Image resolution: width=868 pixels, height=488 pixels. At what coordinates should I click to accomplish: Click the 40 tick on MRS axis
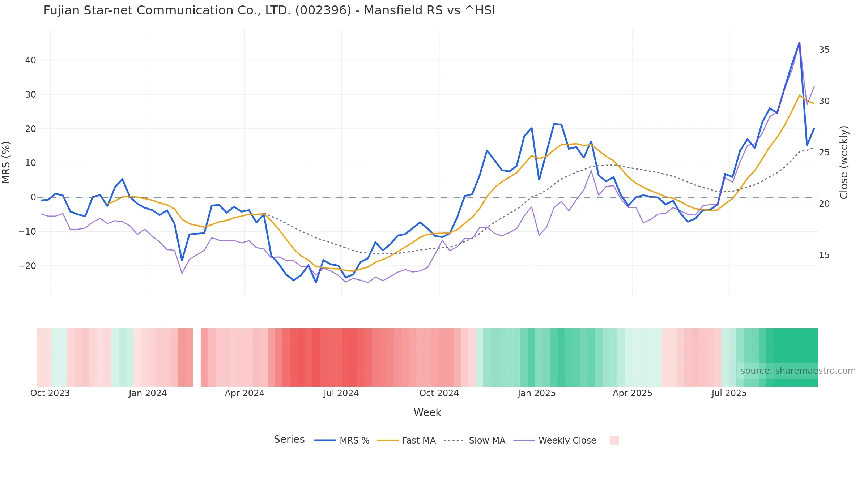tap(31, 60)
